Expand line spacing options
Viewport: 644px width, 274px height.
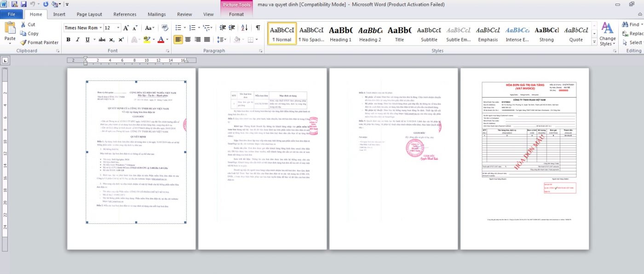pos(222,40)
